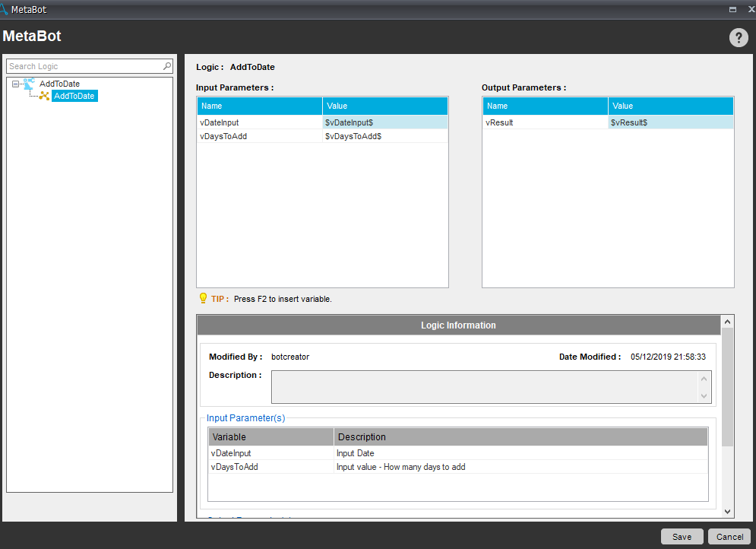Click the orange logic icon beside child AddToDate
The image size is (756, 549).
(x=45, y=96)
